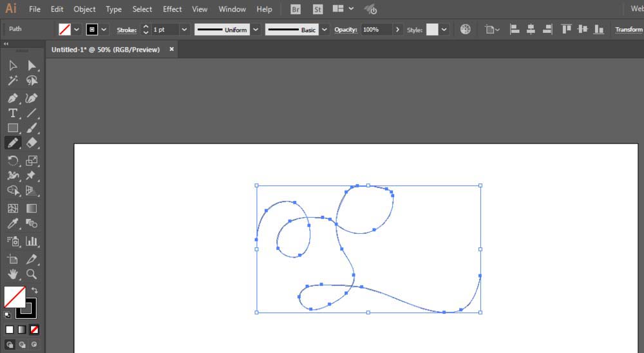
Task: Reset default fill and stroke
Action: coord(7,315)
